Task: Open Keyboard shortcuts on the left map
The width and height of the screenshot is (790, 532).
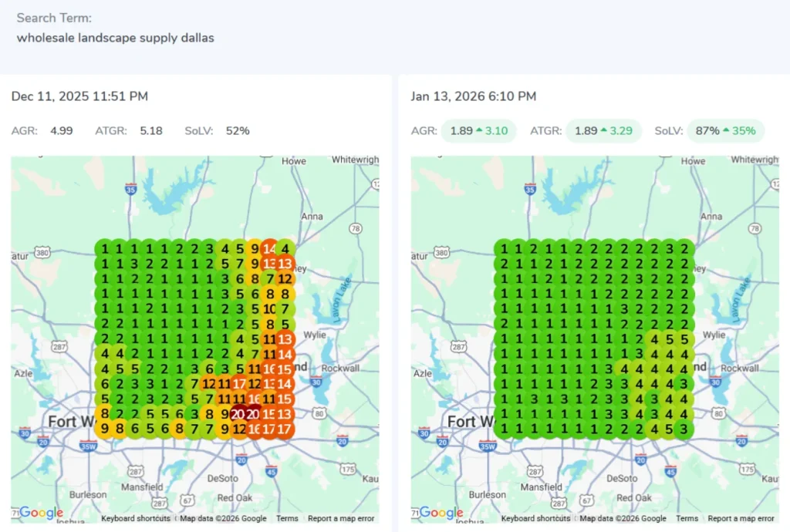Action: pos(136,519)
